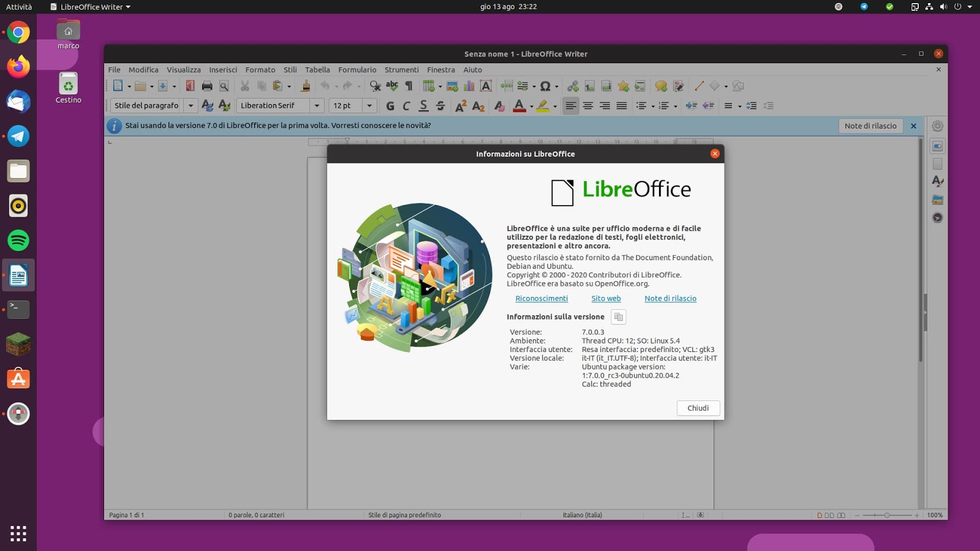This screenshot has width=980, height=551.
Task: Expand the font size dropdown
Action: [369, 105]
